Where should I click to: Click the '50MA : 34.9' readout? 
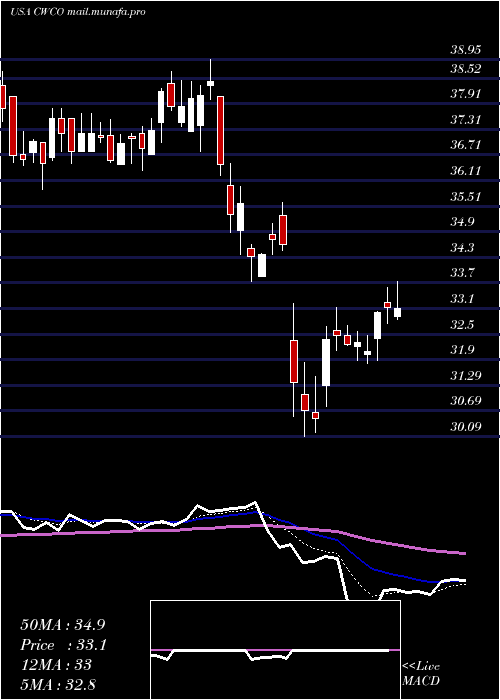[x=62, y=625]
